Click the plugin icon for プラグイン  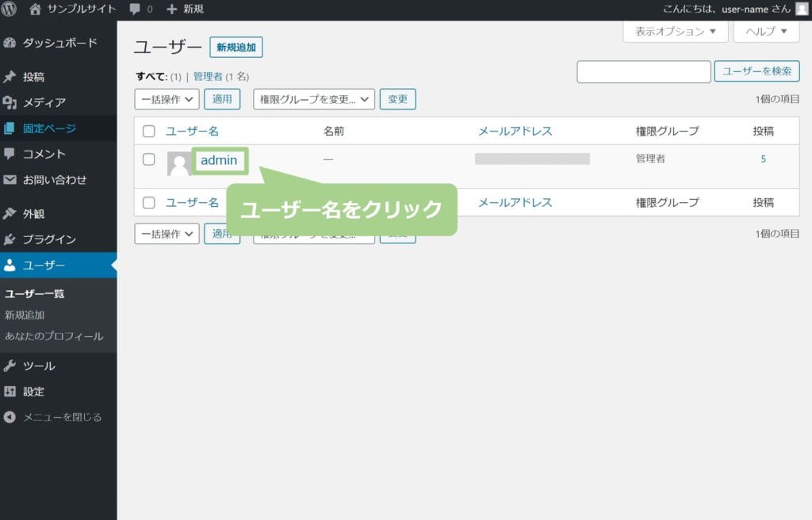coord(10,239)
